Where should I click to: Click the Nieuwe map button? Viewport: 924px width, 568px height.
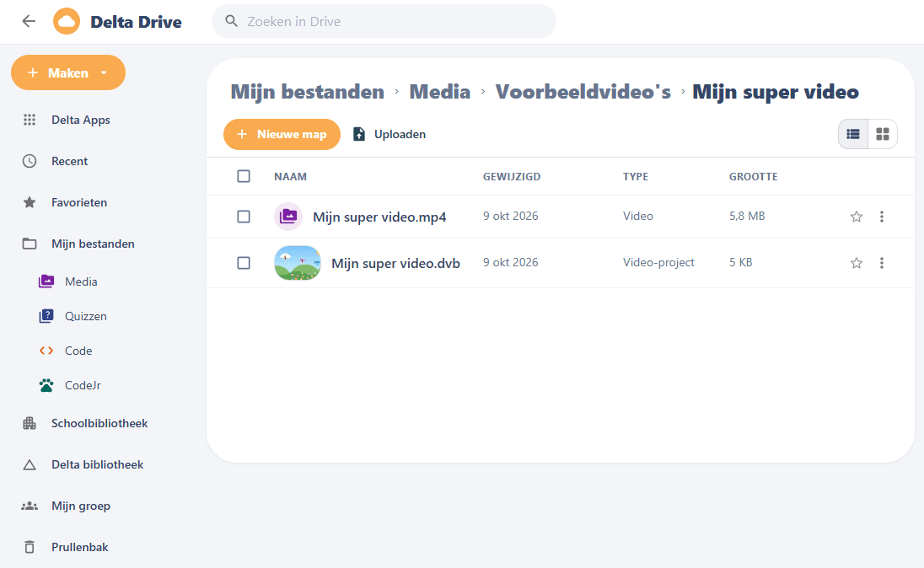tap(282, 134)
